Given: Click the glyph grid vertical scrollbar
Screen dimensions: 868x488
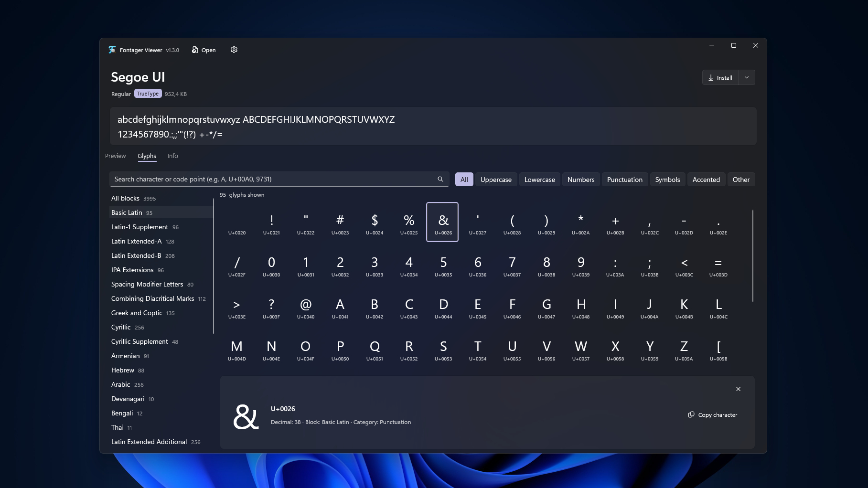Looking at the screenshot, I should point(753,255).
